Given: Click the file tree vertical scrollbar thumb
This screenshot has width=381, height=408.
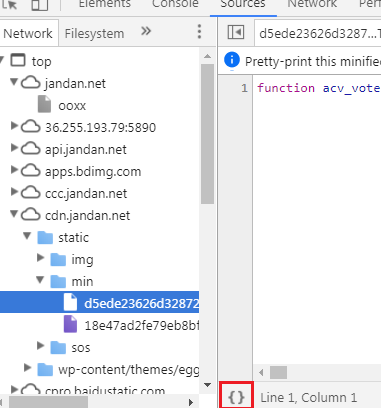Looking at the screenshot, I should [x=207, y=133].
